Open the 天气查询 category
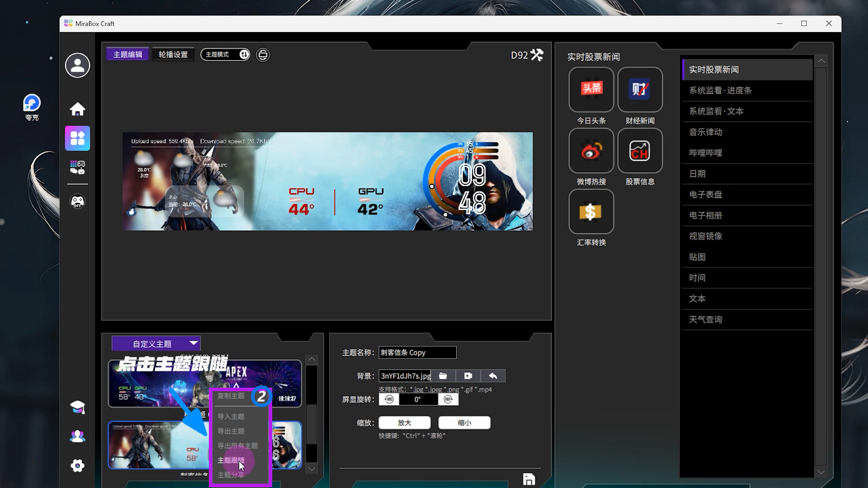 pos(748,319)
